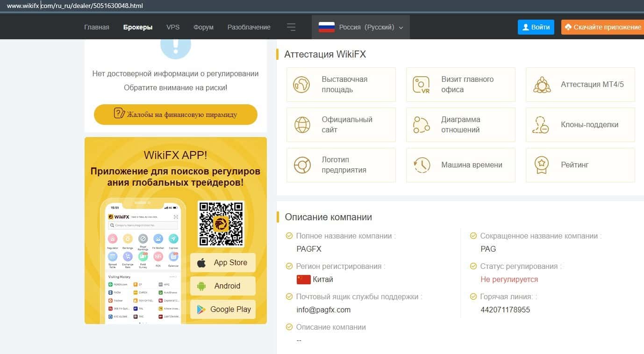Click the check icon beside Описание компании field

tap(289, 327)
